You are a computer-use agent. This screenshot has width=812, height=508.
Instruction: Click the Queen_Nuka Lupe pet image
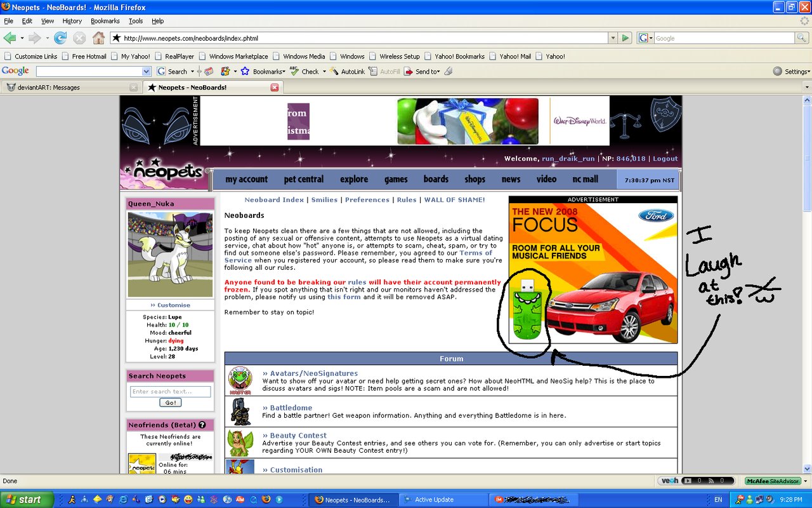tap(170, 255)
